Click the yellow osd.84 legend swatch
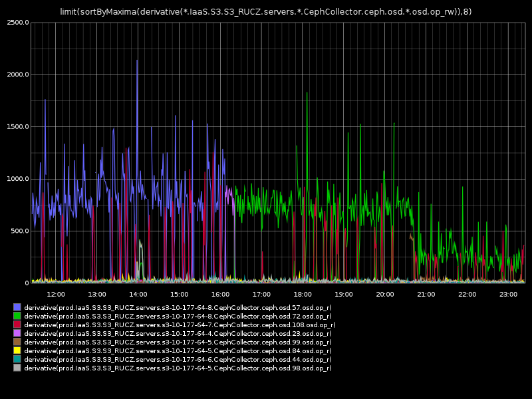Image resolution: width=532 pixels, height=399 pixels. pyautogui.click(x=17, y=350)
